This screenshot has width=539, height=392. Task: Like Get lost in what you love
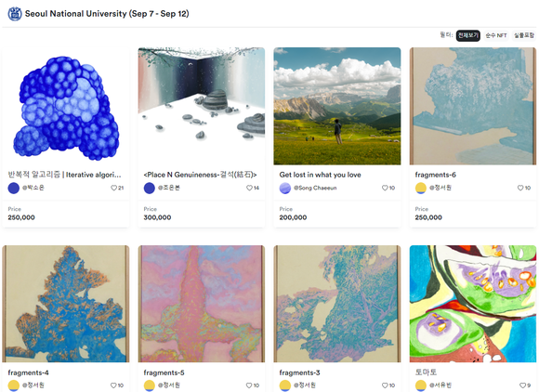click(x=385, y=188)
